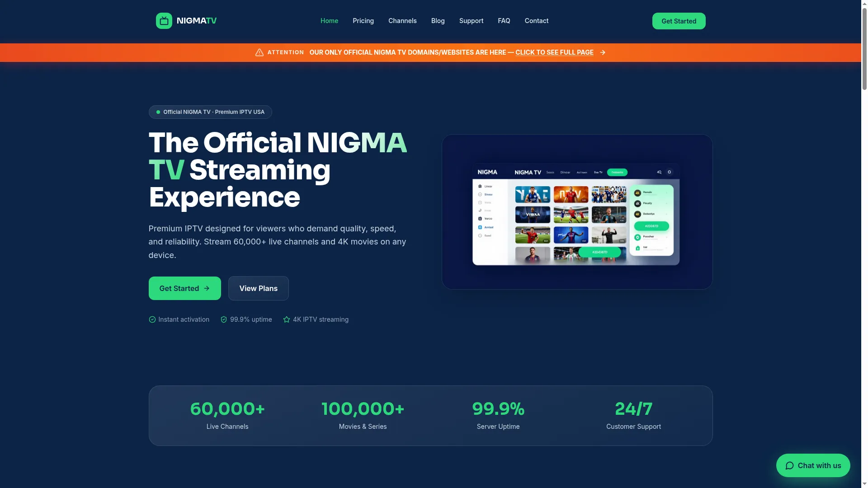
Task: Open the Pricing nav item
Action: pos(363,21)
